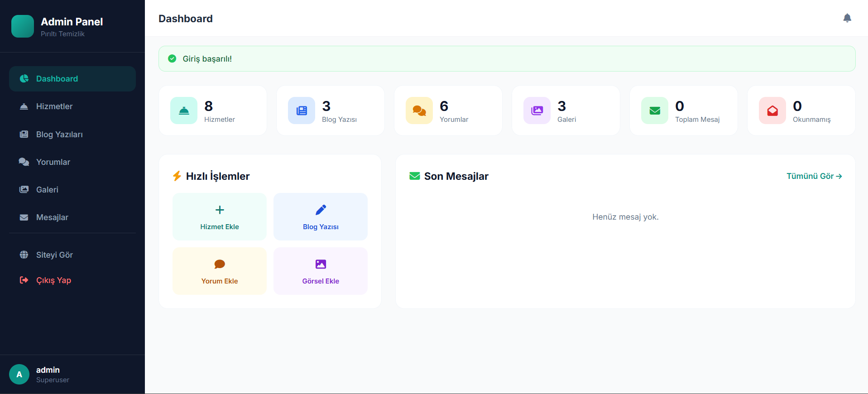Click the Görsel Ekle quick action
868x394 pixels.
point(321,271)
